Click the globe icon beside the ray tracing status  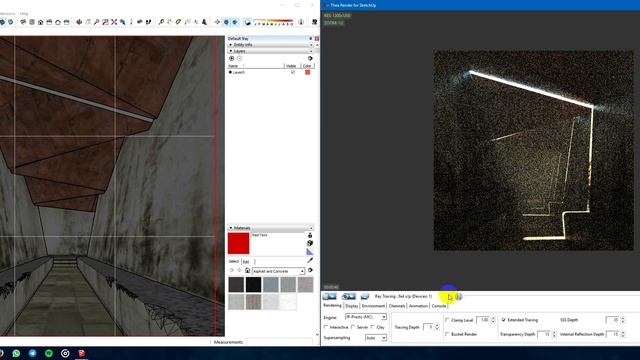[x=459, y=297]
